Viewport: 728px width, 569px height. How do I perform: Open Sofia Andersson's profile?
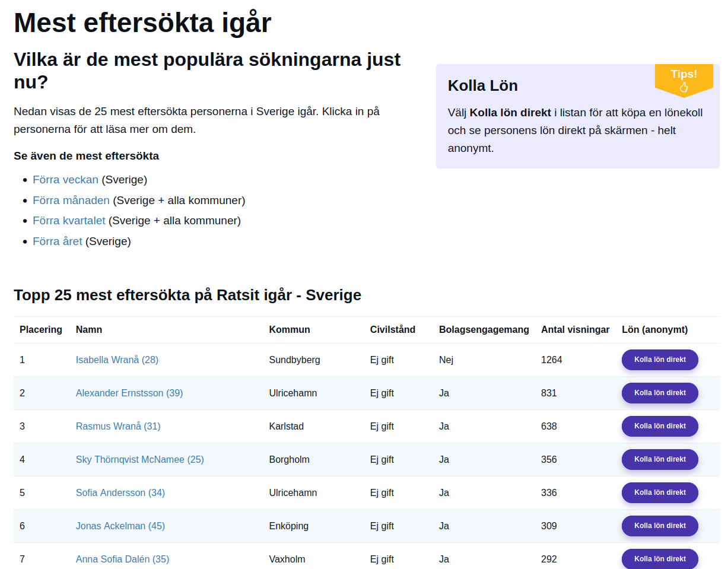pyautogui.click(x=120, y=493)
